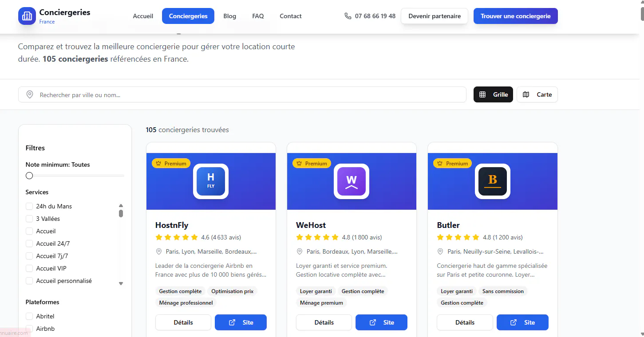Image resolution: width=644 pixels, height=337 pixels.
Task: Open the Contact page
Action: pyautogui.click(x=291, y=16)
